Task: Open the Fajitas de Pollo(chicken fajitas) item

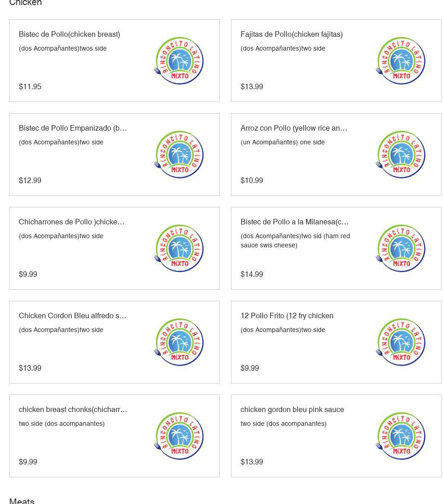Action: (292, 34)
